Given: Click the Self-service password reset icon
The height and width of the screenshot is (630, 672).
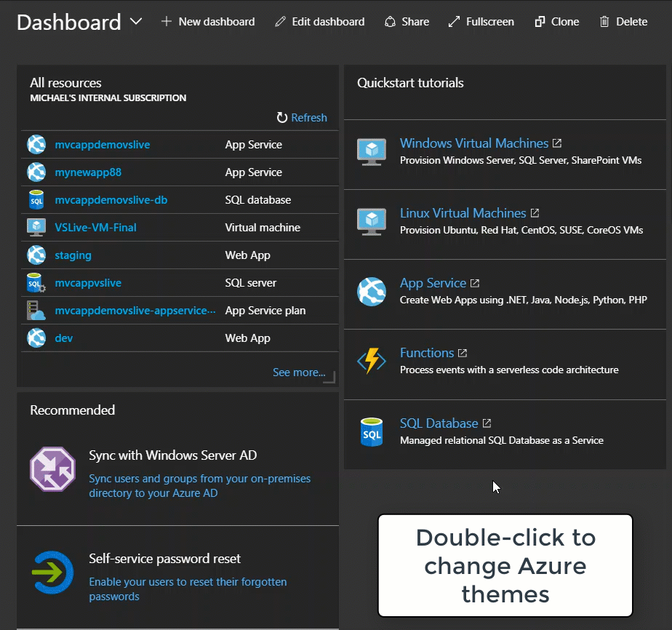Looking at the screenshot, I should point(52,573).
